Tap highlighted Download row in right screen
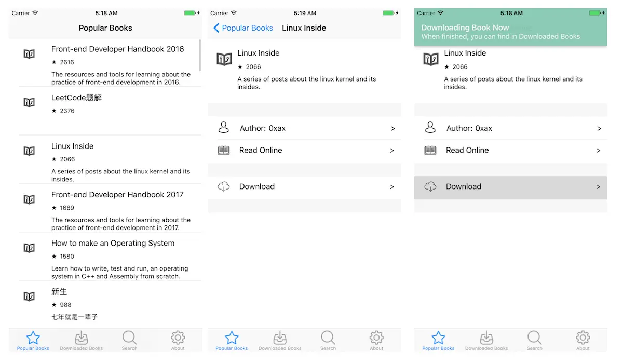Screen dimensions: 623x364 coord(510,187)
